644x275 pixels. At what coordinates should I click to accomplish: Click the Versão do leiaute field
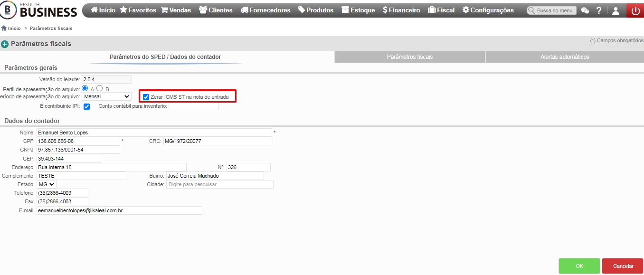[x=107, y=79]
